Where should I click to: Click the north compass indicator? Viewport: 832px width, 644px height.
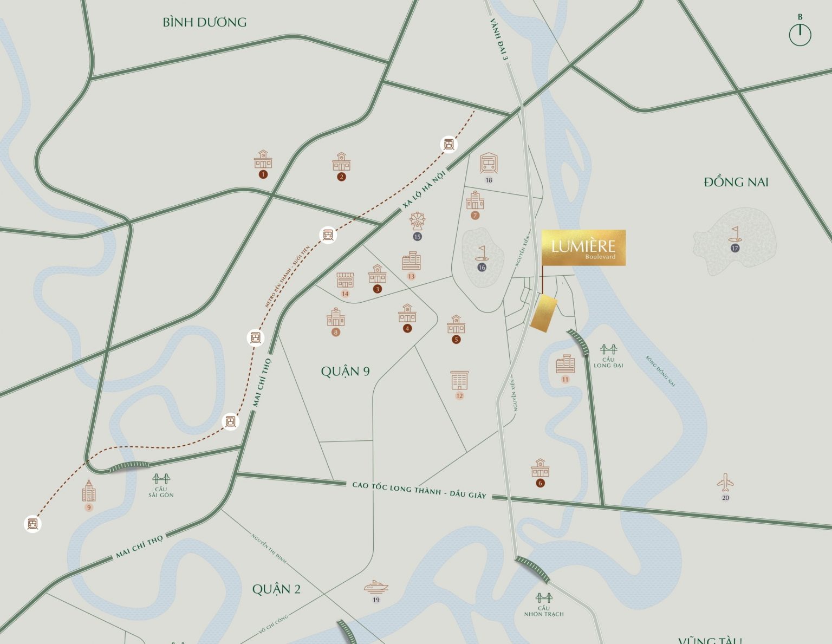(800, 35)
